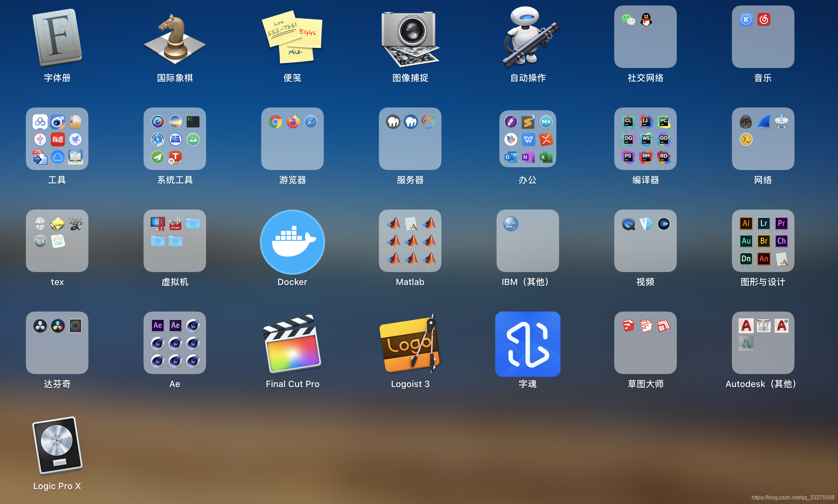Open Stickies (便笺) app
This screenshot has width=838, height=504.
pos(292,37)
